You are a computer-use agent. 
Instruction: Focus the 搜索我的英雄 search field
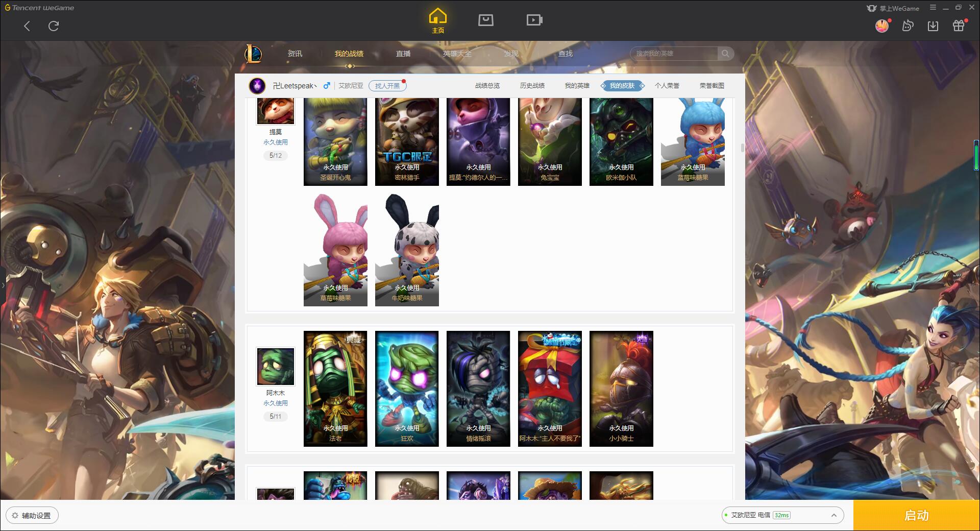tap(674, 54)
